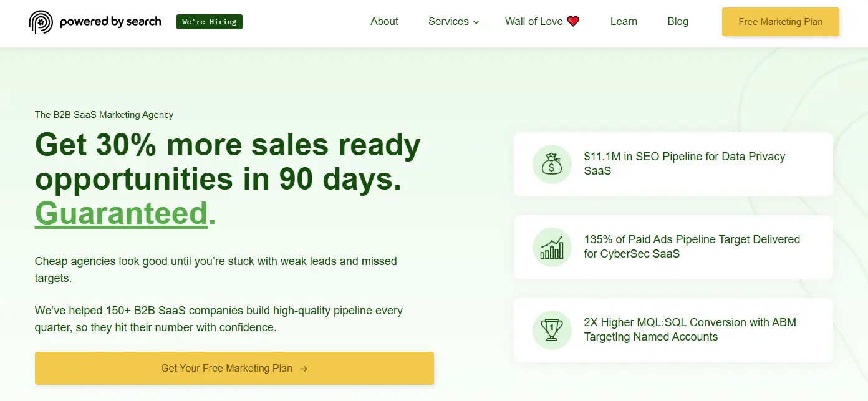The height and width of the screenshot is (401, 868).
Task: Click the arrow icon inside the yellow CTA button
Action: [304, 368]
